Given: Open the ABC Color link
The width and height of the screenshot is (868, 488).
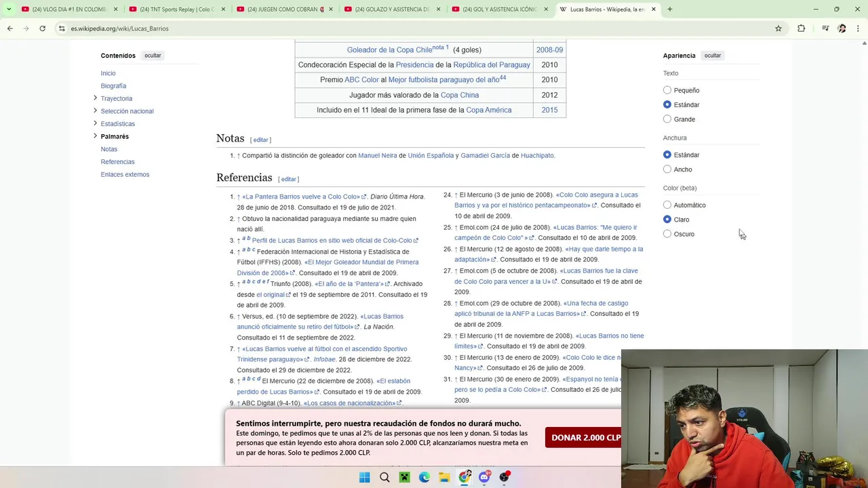Looking at the screenshot, I should [x=361, y=79].
